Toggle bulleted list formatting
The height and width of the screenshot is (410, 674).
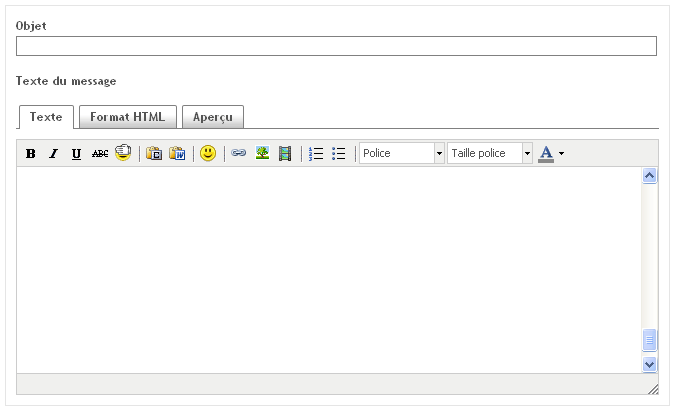339,154
